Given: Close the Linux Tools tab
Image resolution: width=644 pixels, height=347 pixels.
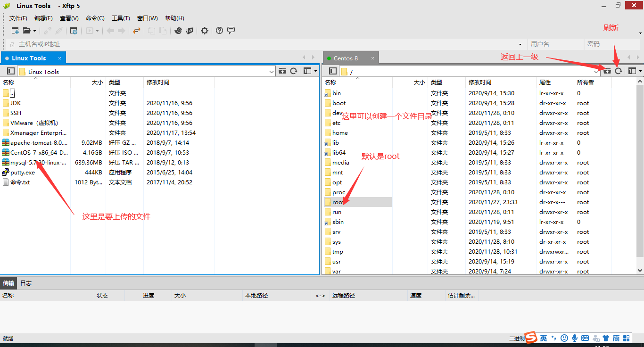Looking at the screenshot, I should point(60,58).
